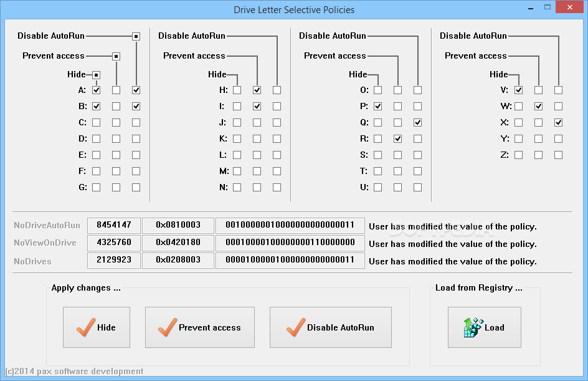Screen dimensions: 588x381
Task: Click the copyright pax software development text
Action: tap(74, 371)
